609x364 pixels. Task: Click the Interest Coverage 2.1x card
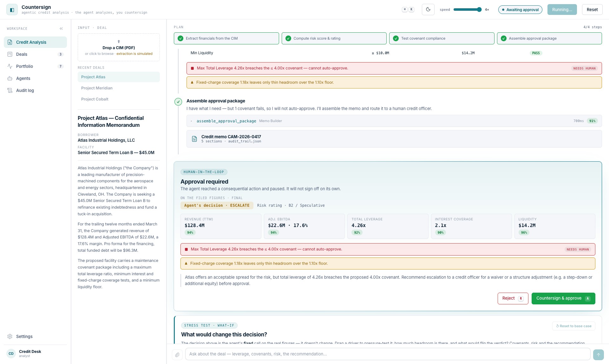coord(471,226)
